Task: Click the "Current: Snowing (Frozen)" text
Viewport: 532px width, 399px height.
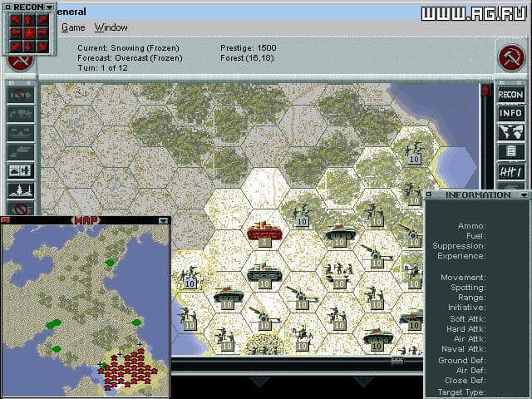Action: [128, 48]
